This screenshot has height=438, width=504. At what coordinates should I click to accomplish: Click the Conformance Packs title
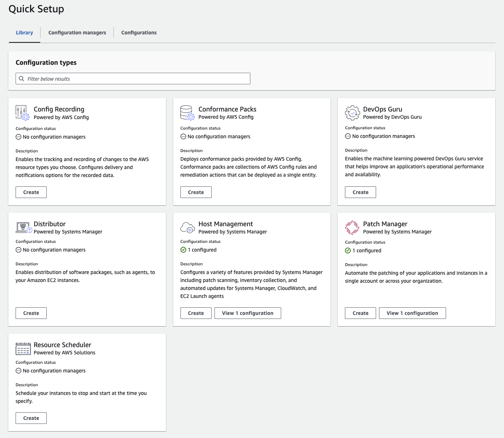coord(228,109)
